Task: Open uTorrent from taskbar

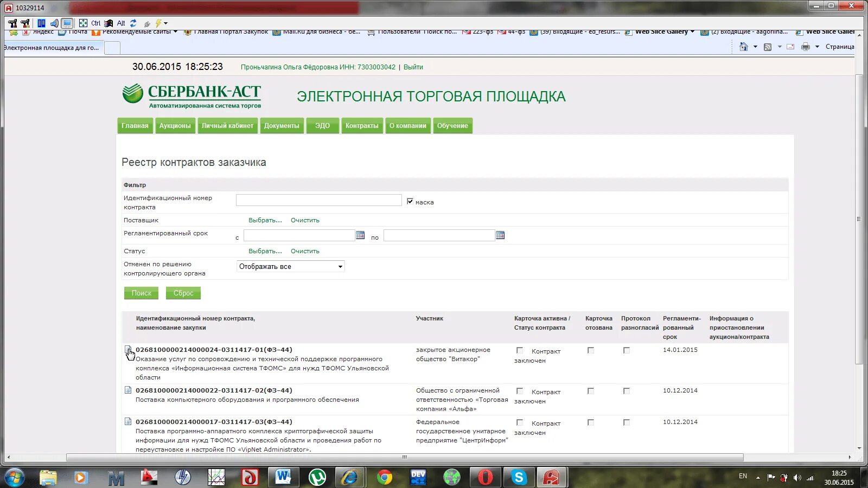Action: [317, 478]
